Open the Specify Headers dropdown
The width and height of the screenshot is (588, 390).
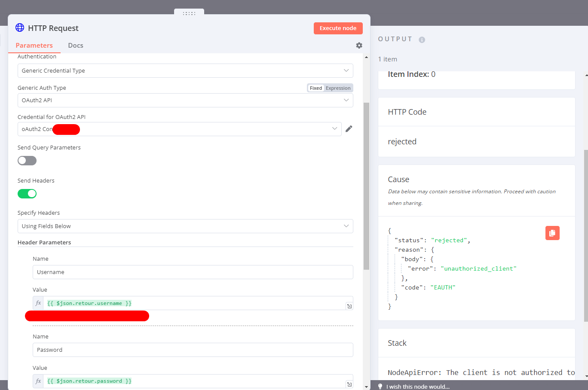(185, 226)
